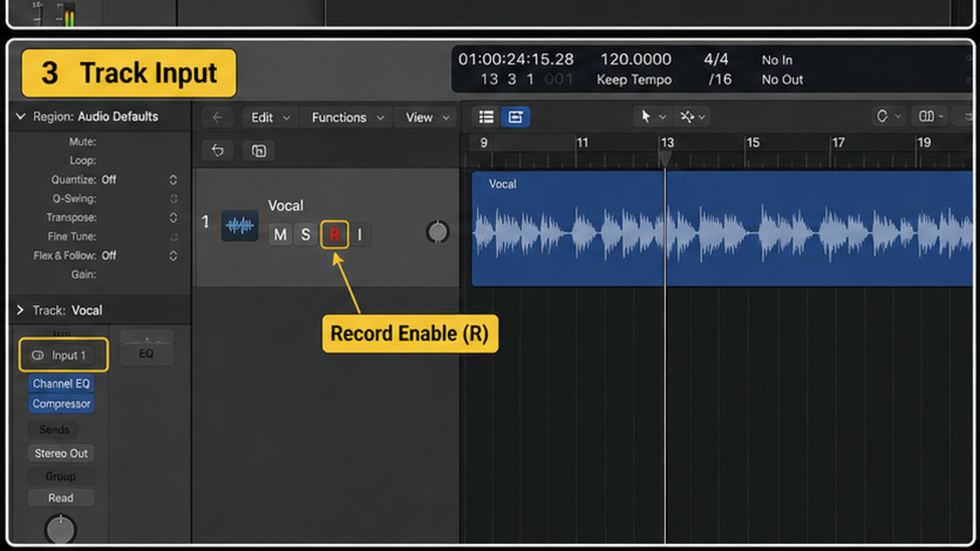This screenshot has height=551, width=980.
Task: Click the waveform icon of the Vocal track
Action: 240,226
